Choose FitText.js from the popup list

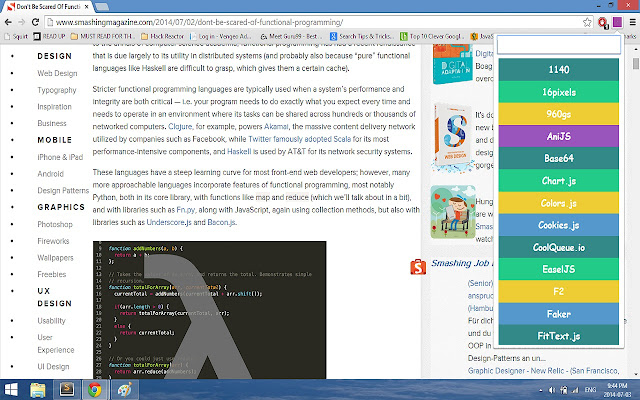[x=558, y=335]
